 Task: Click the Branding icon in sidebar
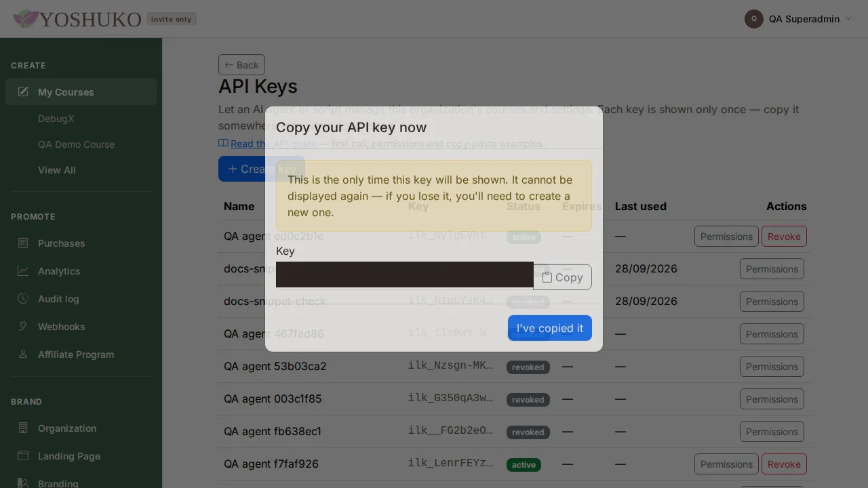[23, 483]
